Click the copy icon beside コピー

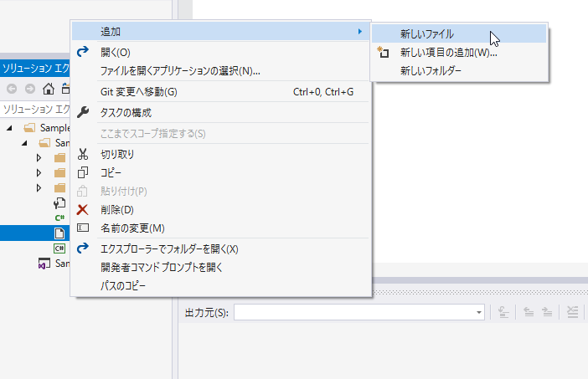pos(82,172)
